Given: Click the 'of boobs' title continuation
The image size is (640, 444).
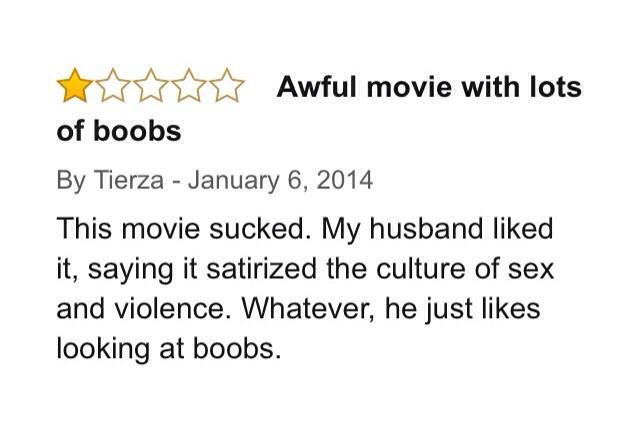Looking at the screenshot, I should [119, 131].
